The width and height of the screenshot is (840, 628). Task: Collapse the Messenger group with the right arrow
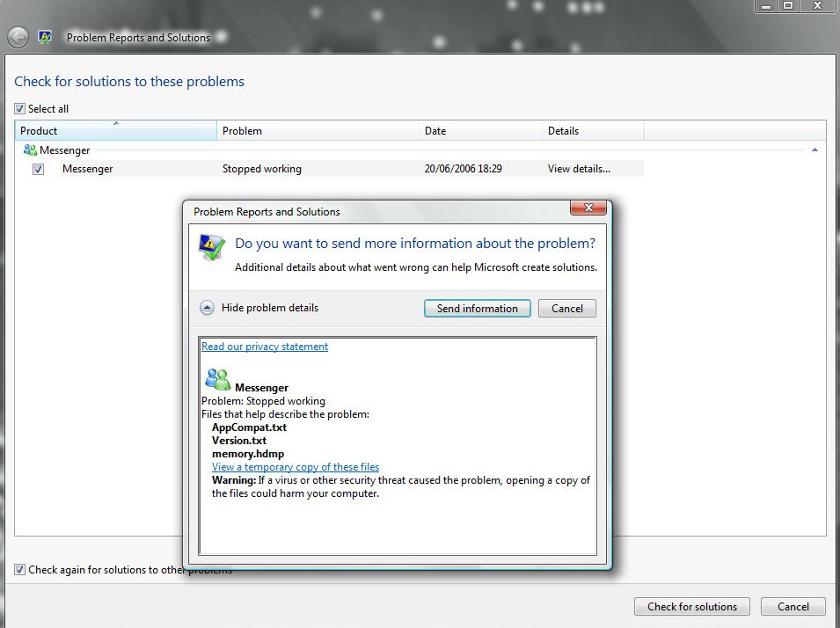(x=814, y=150)
